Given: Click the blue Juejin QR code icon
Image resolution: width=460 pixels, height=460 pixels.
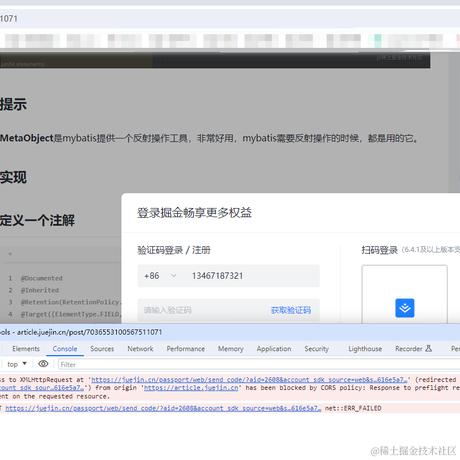Looking at the screenshot, I should [x=405, y=308].
